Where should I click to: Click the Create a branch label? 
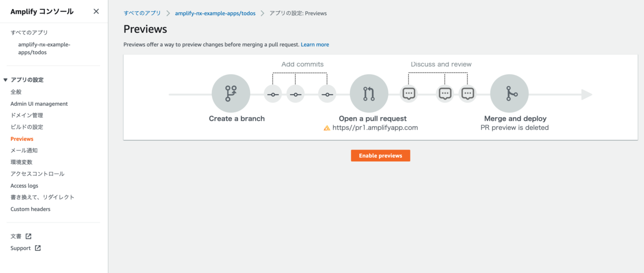[x=237, y=118]
